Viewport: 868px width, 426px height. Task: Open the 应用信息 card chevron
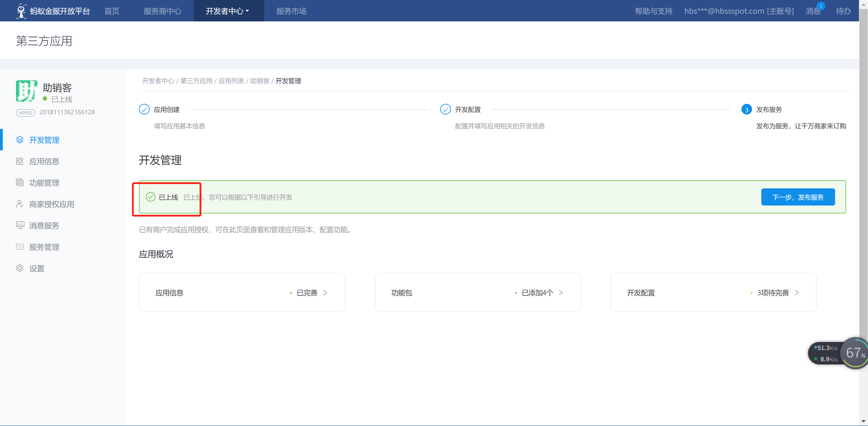tap(325, 292)
